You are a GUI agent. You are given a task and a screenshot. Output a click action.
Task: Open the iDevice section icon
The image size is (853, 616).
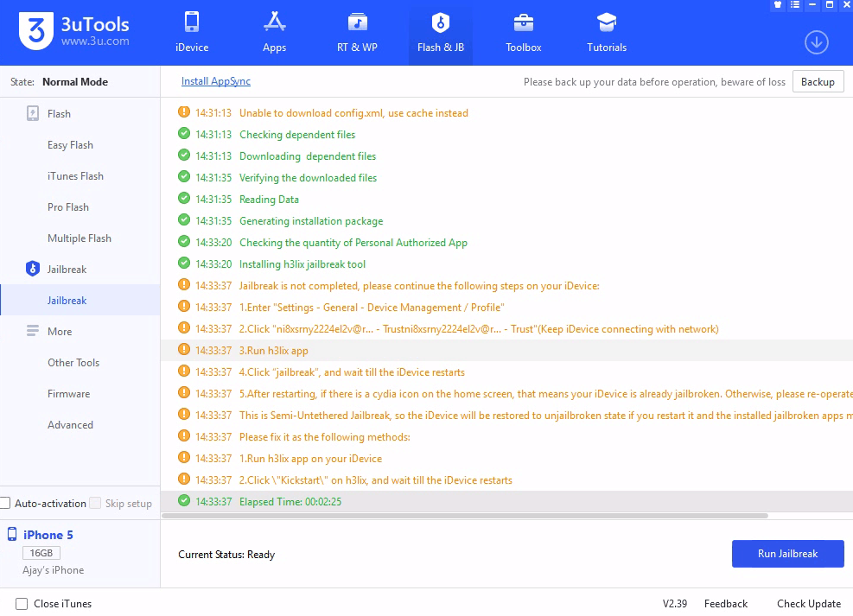(192, 22)
